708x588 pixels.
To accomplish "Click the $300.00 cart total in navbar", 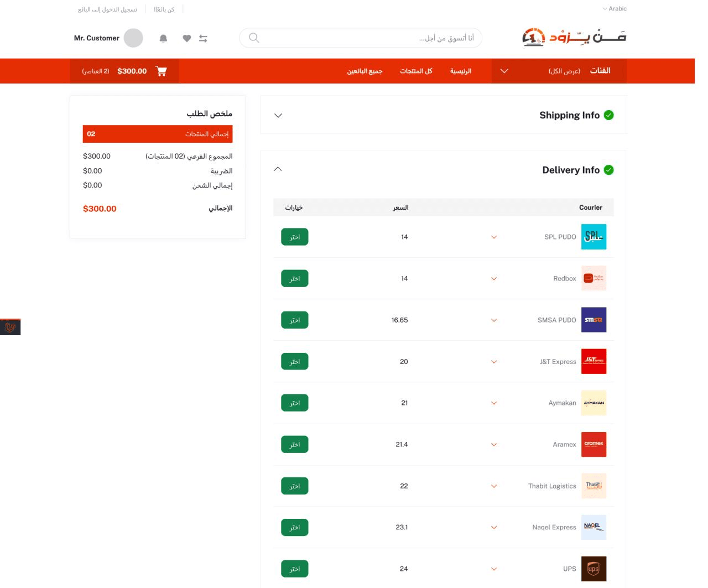I will tap(132, 71).
